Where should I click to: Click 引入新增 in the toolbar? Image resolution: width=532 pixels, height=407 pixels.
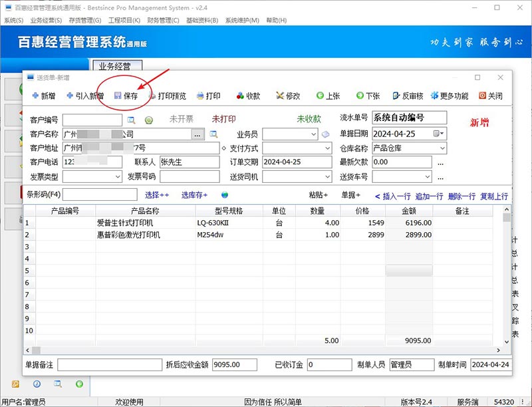tap(85, 96)
